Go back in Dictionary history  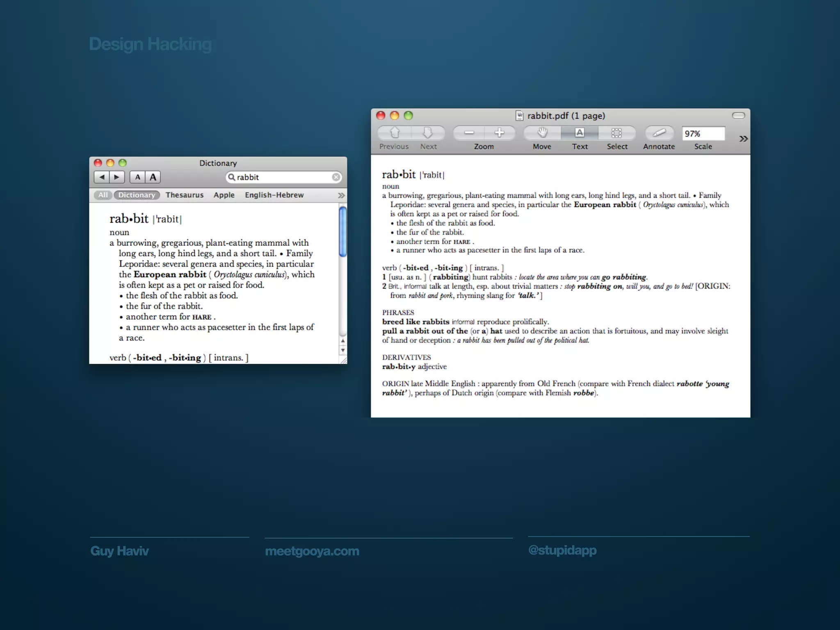pos(102,177)
